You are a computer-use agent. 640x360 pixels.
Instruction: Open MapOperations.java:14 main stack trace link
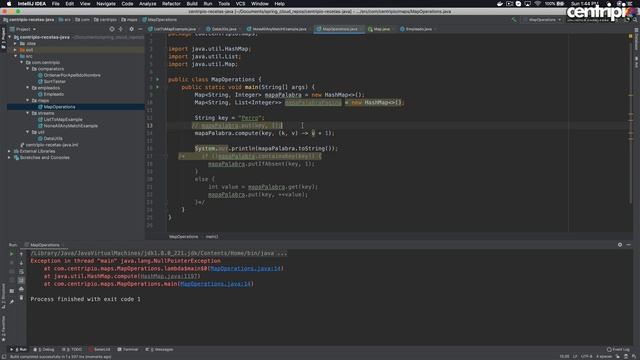click(x=215, y=284)
